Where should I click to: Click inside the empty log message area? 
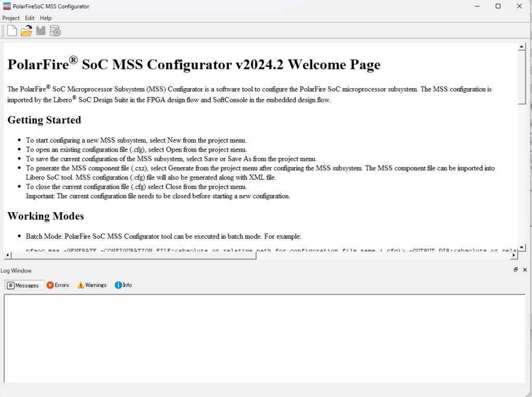coord(264,337)
